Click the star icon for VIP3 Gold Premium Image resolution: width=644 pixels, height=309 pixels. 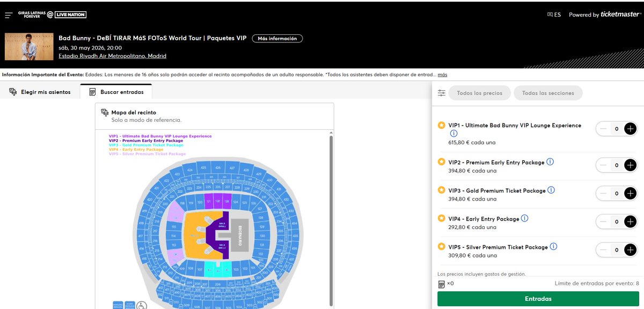pyautogui.click(x=441, y=190)
